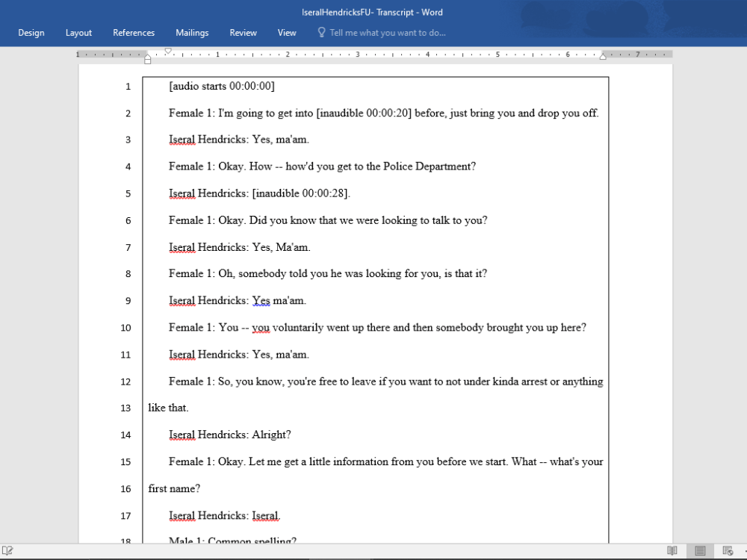Click '[inaudible 00:00:28]' on line 5

tap(301, 193)
